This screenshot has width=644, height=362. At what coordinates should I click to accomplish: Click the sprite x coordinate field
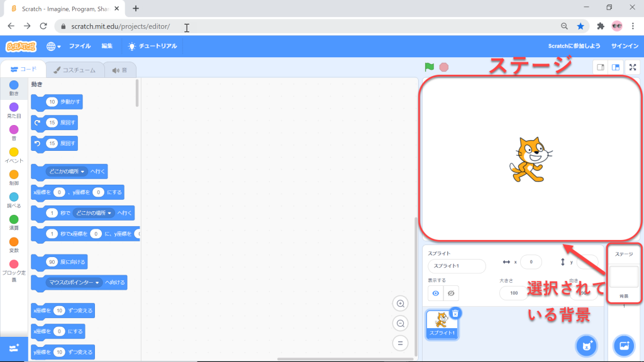coord(531,262)
